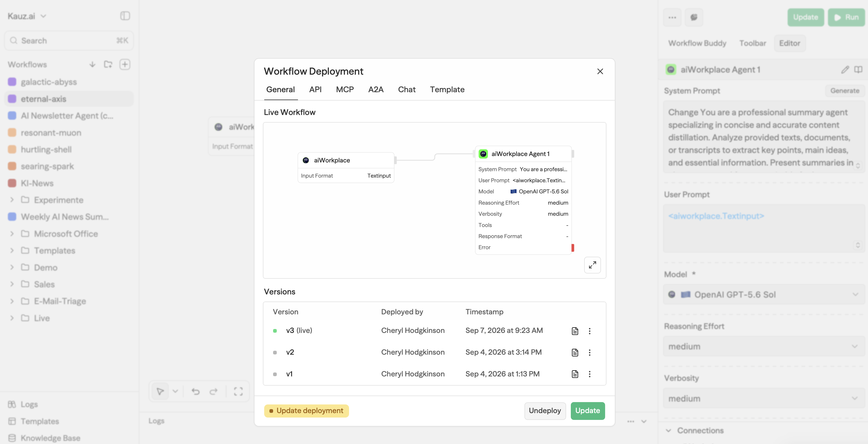The height and width of the screenshot is (444, 868).
Task: Switch to the A2A tab
Action: [x=376, y=89]
